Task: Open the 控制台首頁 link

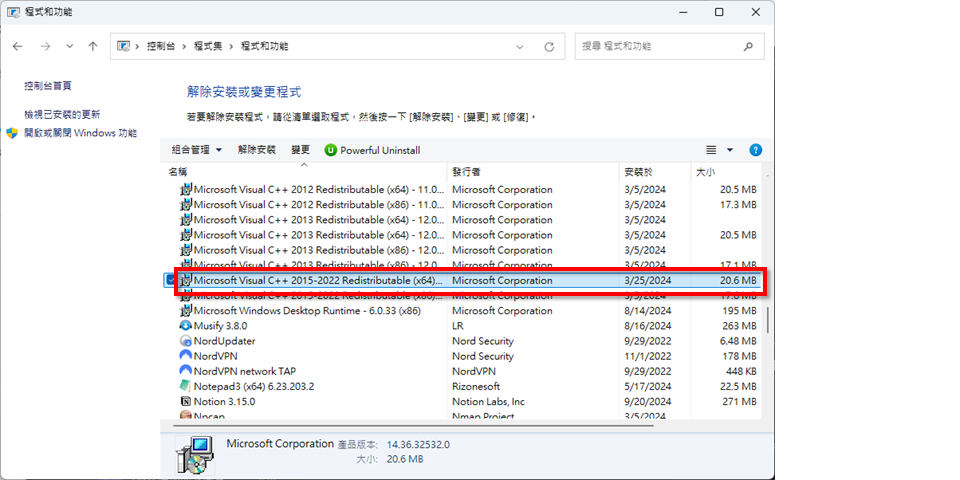Action: [48, 86]
